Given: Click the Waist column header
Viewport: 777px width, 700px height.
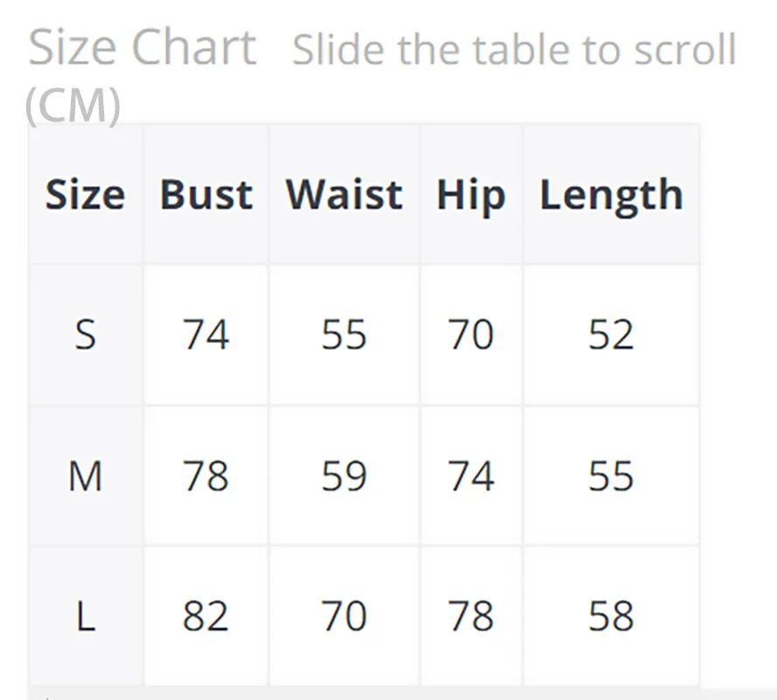Looking at the screenshot, I should (344, 194).
